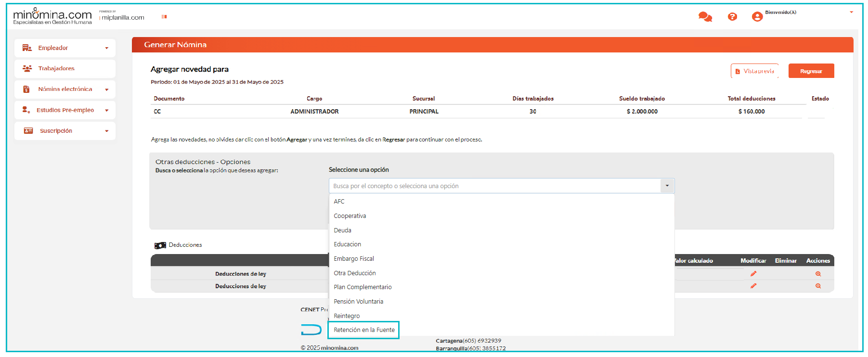Click the PRINCIPAL sucursal cell
The image size is (868, 357).
point(424,112)
